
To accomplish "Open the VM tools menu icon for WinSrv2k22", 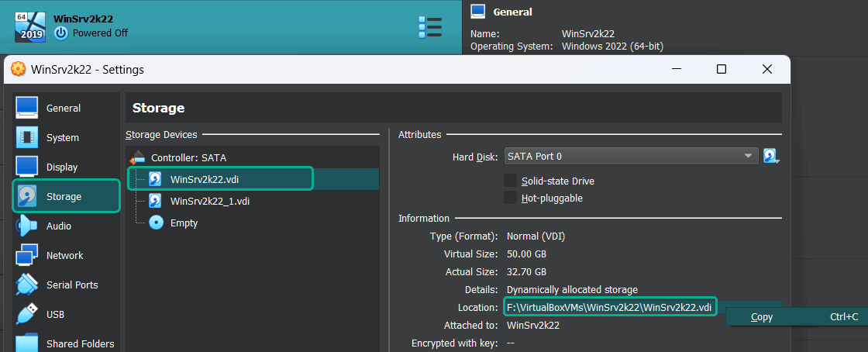I will [x=430, y=27].
